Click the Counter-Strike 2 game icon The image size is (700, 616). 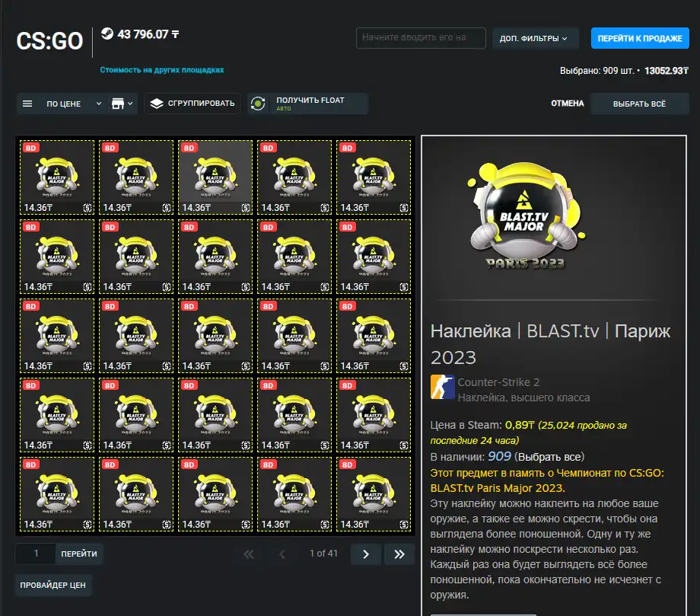442,387
